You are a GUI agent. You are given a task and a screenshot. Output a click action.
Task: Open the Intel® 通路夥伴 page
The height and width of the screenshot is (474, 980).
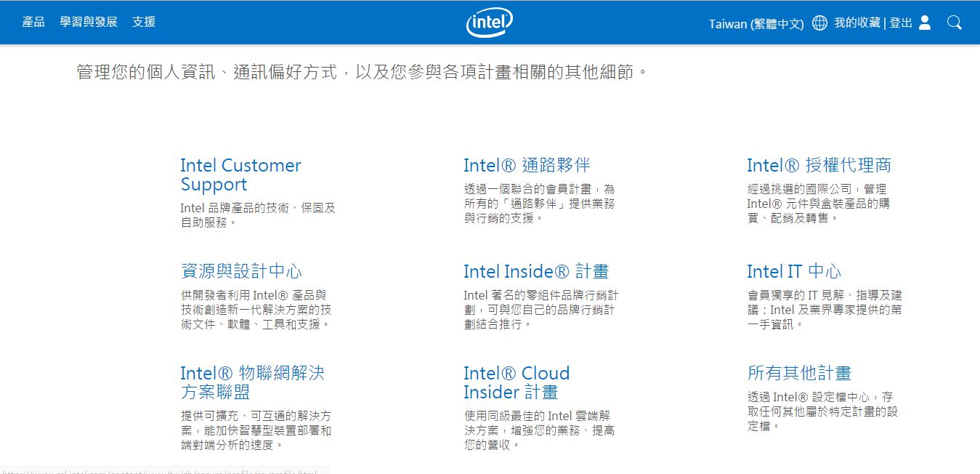point(527,165)
